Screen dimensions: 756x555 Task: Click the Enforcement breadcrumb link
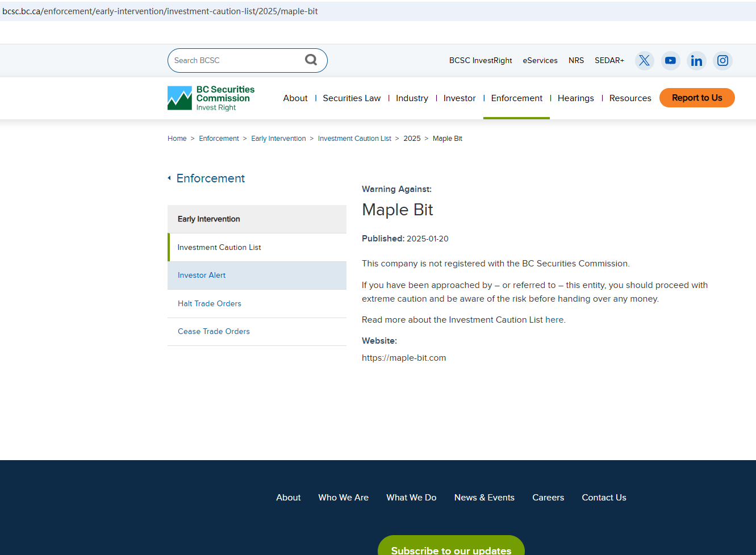[x=219, y=139]
